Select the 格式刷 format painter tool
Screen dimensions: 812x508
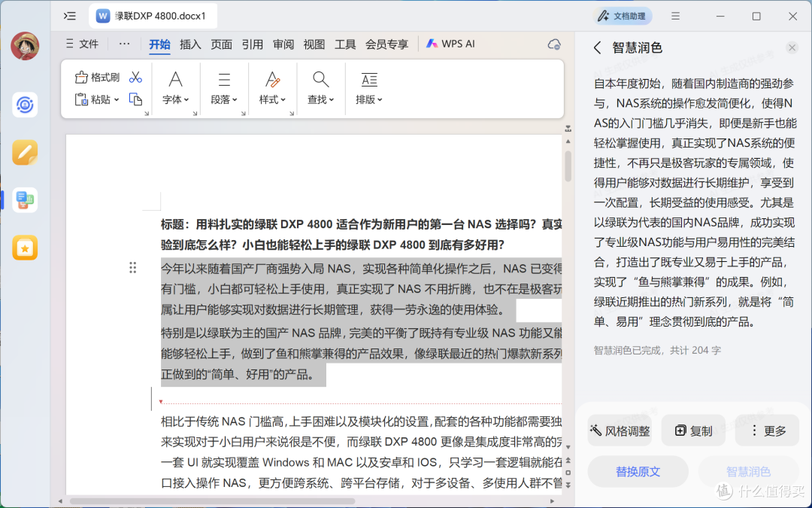tap(97, 78)
